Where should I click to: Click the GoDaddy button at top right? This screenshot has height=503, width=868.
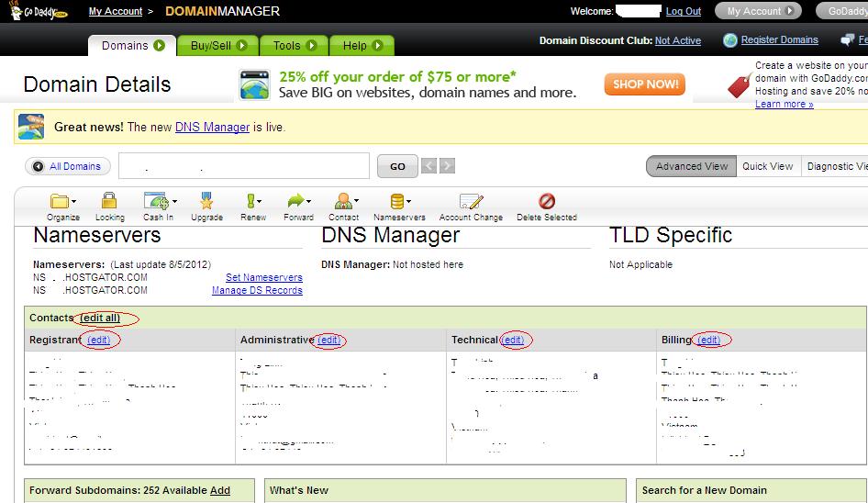point(842,10)
